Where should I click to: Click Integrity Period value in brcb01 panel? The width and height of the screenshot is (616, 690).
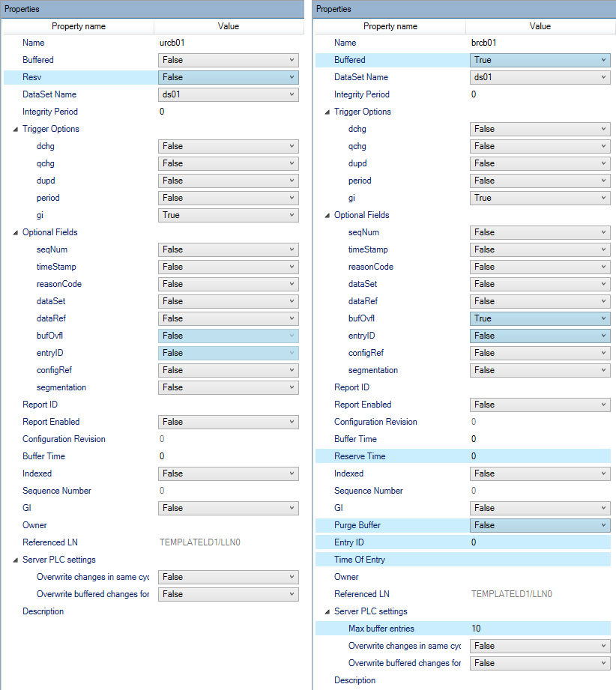click(540, 94)
